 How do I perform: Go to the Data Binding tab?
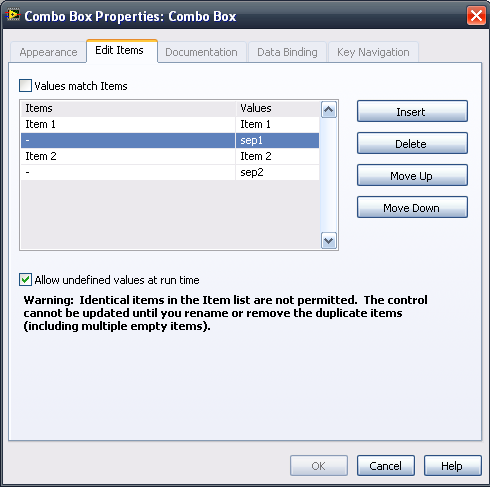(287, 52)
